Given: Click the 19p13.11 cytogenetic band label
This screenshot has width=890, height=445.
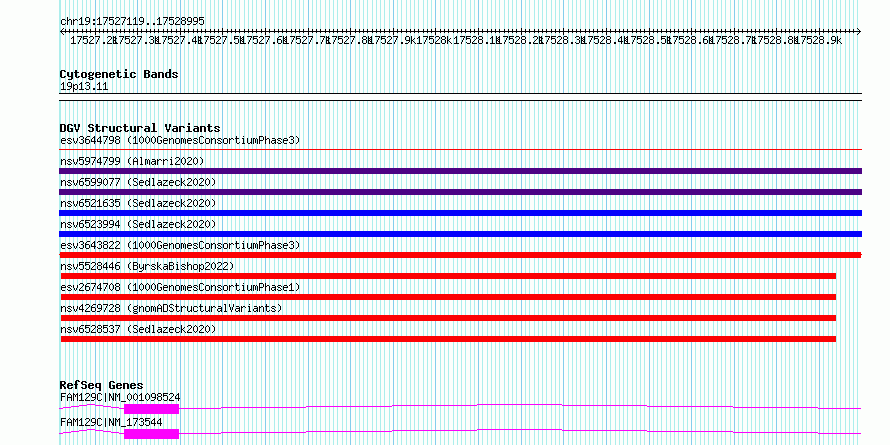Looking at the screenshot, I should click(84, 87).
